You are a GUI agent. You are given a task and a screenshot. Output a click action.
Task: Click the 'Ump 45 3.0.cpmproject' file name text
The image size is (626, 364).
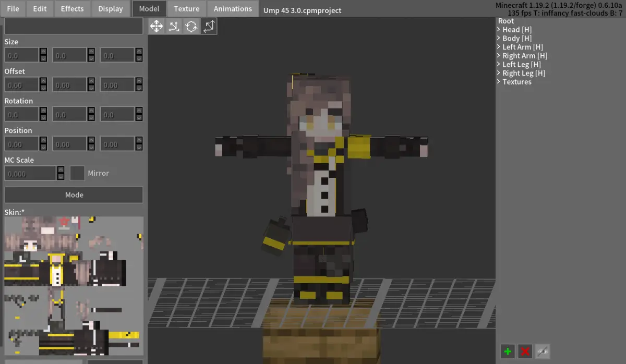click(x=303, y=10)
